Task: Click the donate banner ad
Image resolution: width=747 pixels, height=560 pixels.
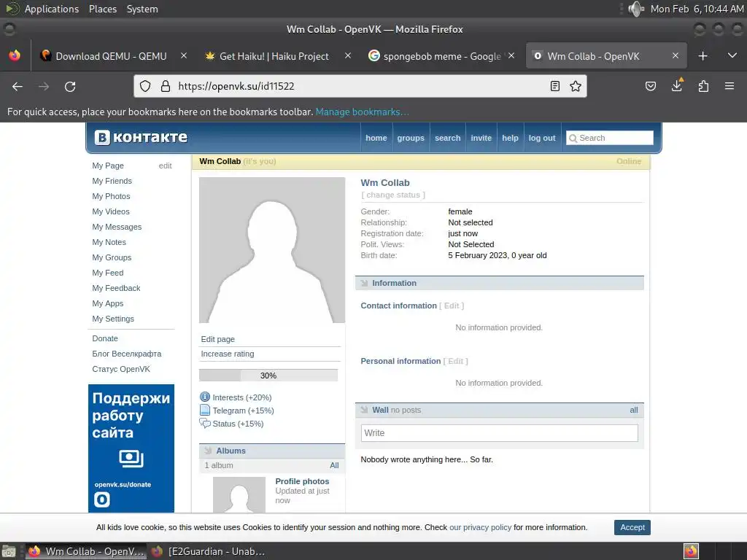Action: pos(131,448)
